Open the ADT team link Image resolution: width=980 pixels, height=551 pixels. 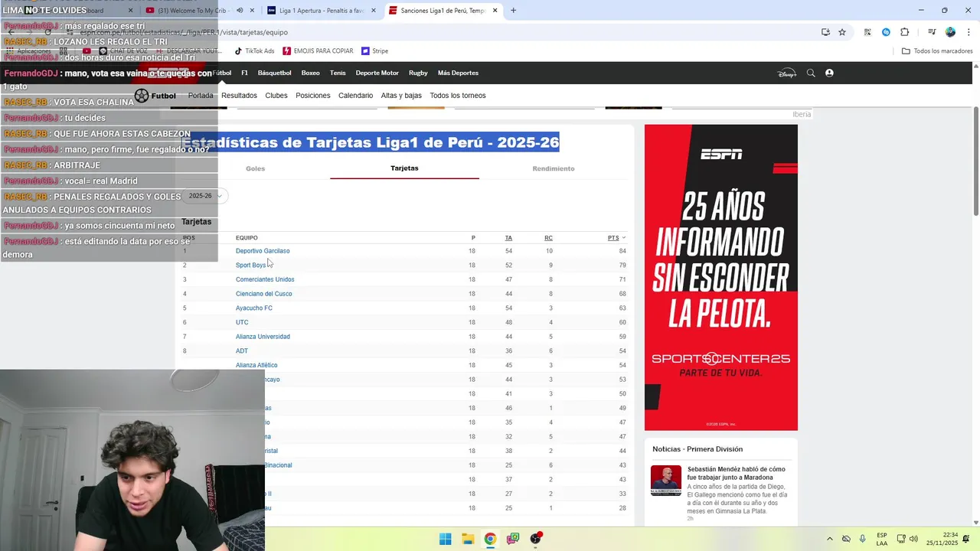click(x=242, y=351)
